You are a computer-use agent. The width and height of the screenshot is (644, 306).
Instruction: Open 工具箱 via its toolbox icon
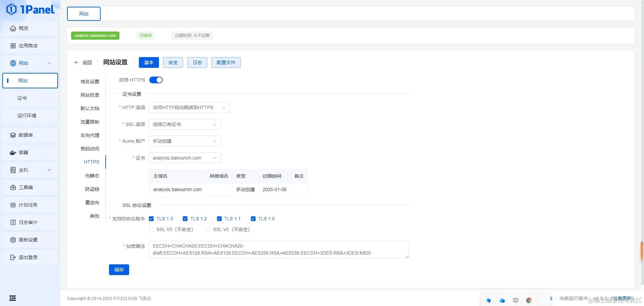[13, 187]
